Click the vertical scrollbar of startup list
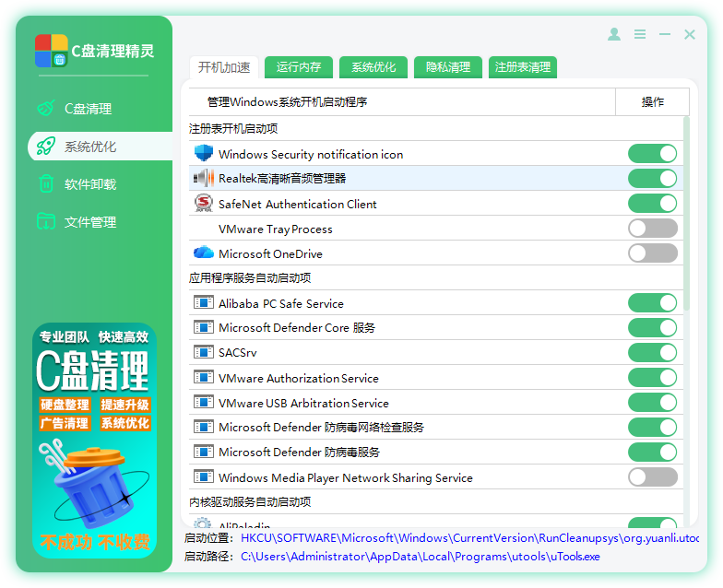Image resolution: width=723 pixels, height=588 pixels. pos(686,212)
